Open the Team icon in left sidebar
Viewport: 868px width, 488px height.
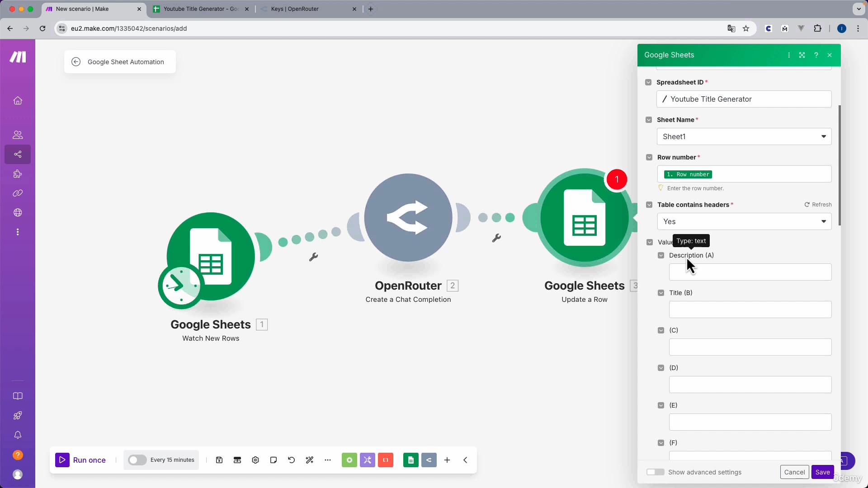18,135
